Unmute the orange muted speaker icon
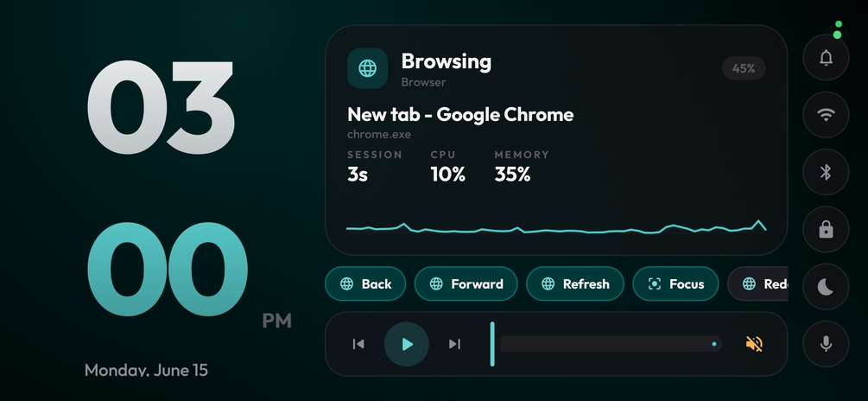The image size is (868, 401). (755, 344)
